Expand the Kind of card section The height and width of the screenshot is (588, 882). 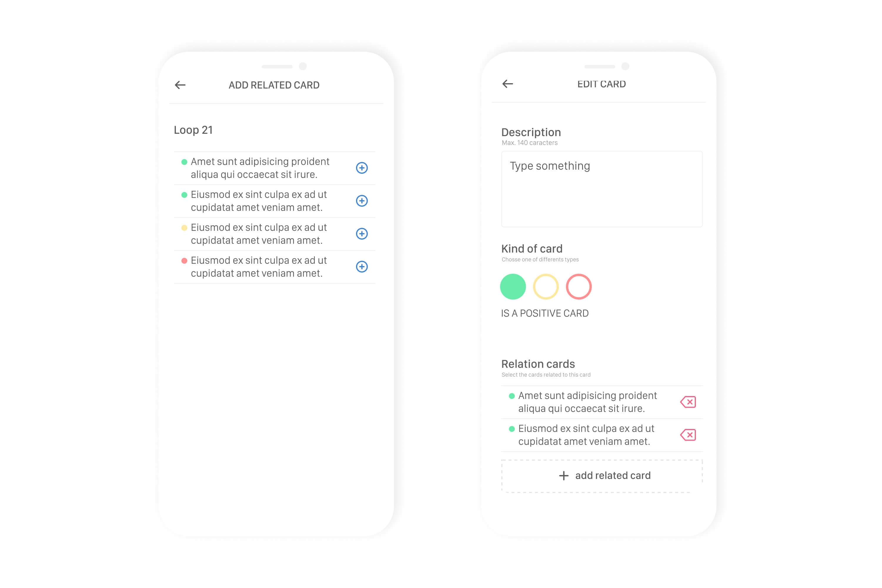tap(530, 248)
